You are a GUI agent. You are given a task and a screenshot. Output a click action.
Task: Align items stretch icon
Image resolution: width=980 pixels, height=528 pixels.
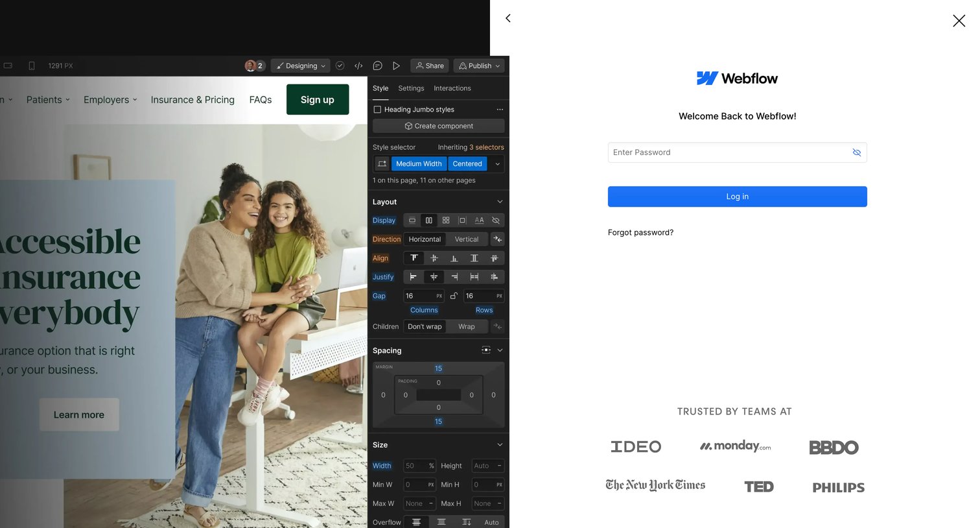(x=474, y=258)
